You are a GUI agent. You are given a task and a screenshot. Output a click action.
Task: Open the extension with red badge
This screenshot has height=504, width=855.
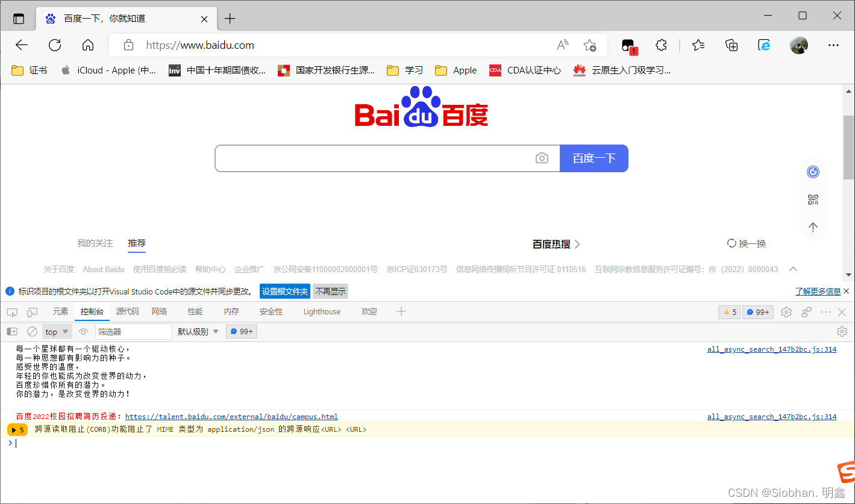point(629,46)
